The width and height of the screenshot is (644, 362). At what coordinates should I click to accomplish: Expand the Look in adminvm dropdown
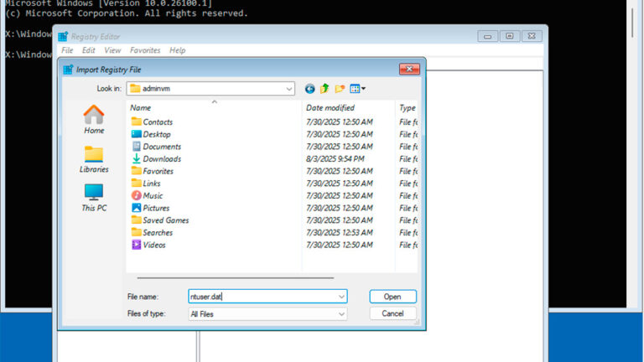288,89
